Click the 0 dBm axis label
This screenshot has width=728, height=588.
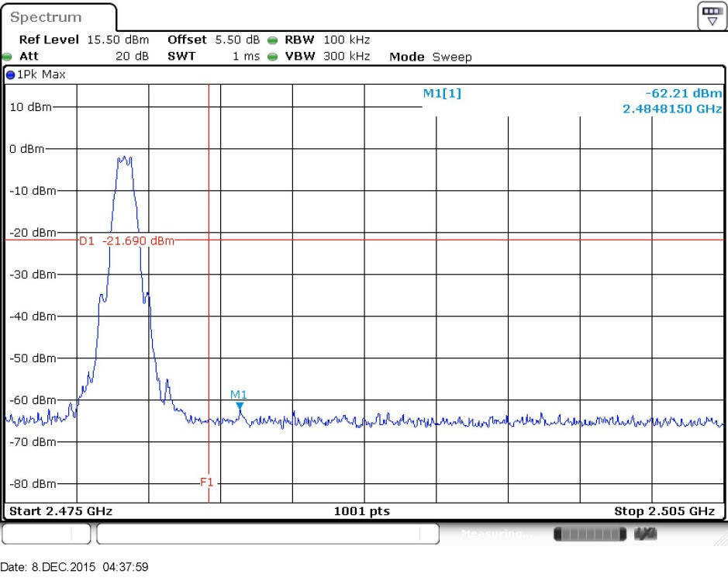click(27, 149)
